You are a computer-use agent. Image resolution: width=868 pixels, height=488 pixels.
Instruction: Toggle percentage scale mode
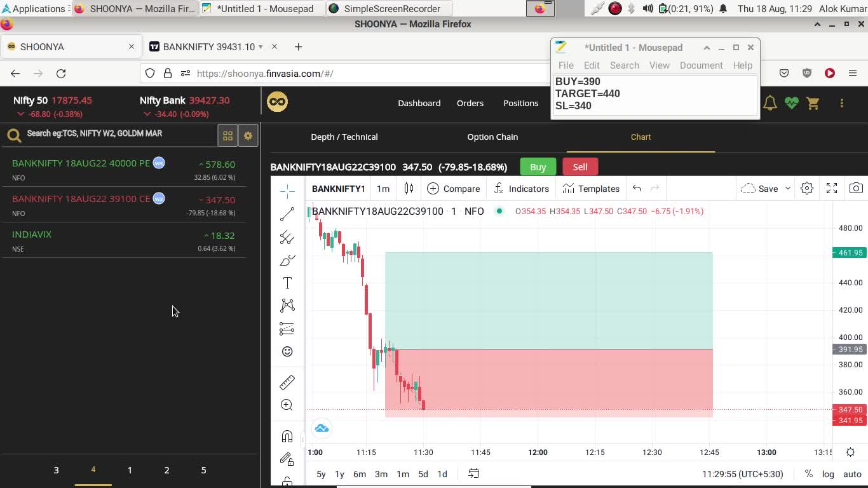808,474
